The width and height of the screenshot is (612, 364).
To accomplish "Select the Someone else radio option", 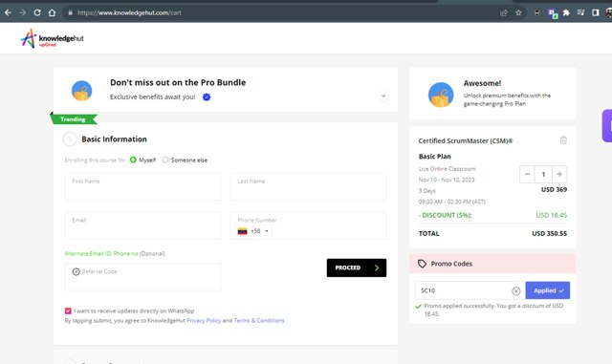I will (x=165, y=160).
